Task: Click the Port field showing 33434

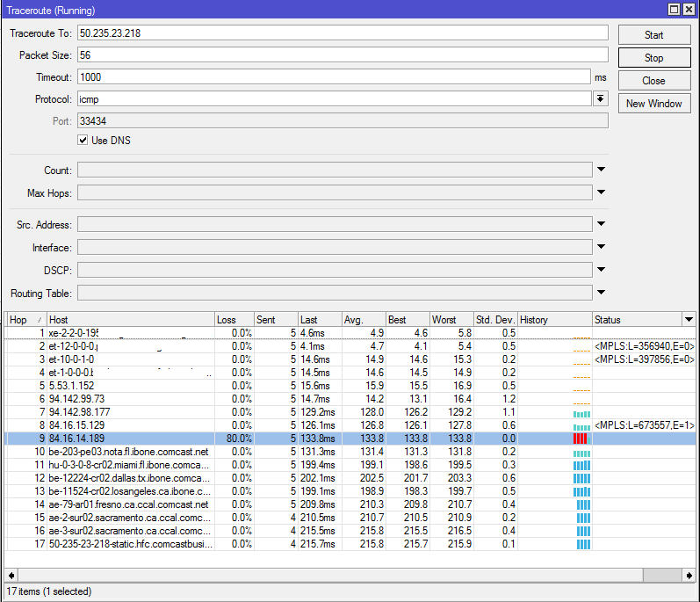Action: point(343,121)
